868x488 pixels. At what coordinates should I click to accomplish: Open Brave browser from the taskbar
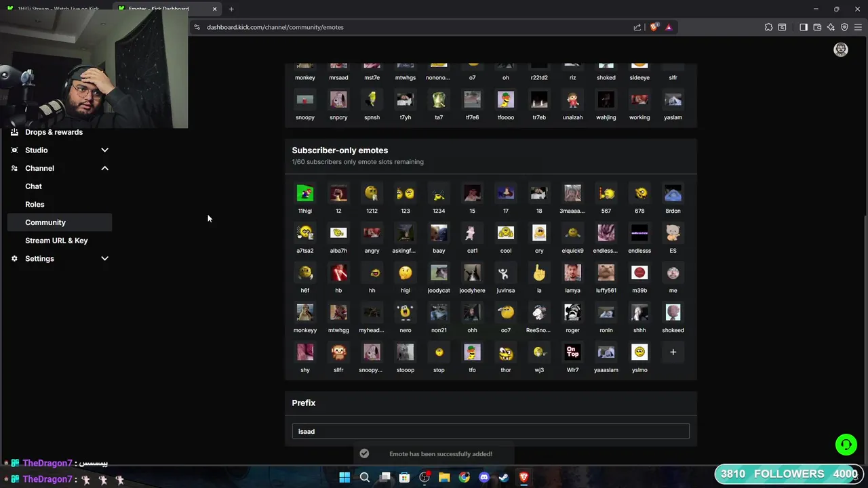pos(524,477)
